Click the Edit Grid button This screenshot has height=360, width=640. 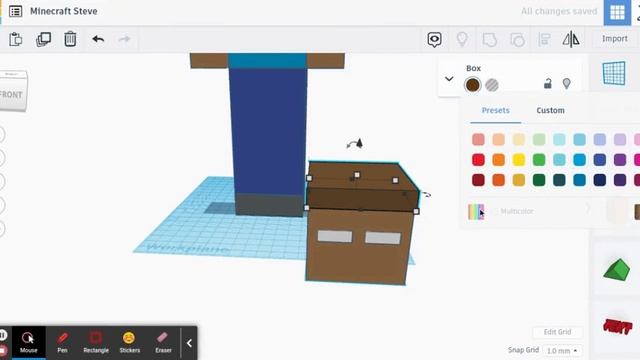(x=557, y=332)
